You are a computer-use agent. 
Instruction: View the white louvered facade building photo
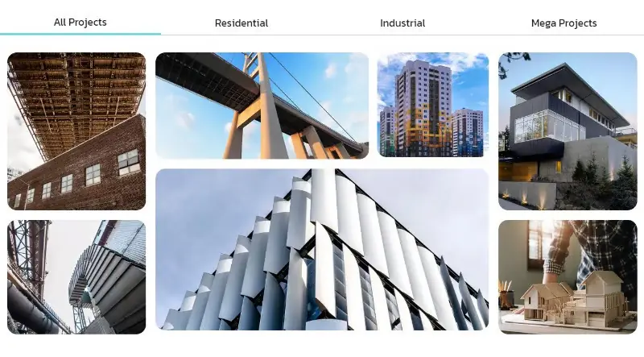(x=322, y=249)
